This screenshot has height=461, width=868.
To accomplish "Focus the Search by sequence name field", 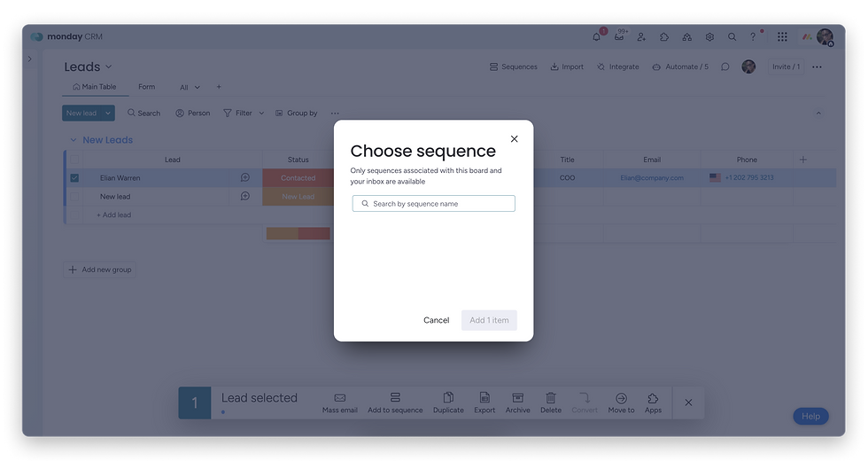I will pos(433,203).
